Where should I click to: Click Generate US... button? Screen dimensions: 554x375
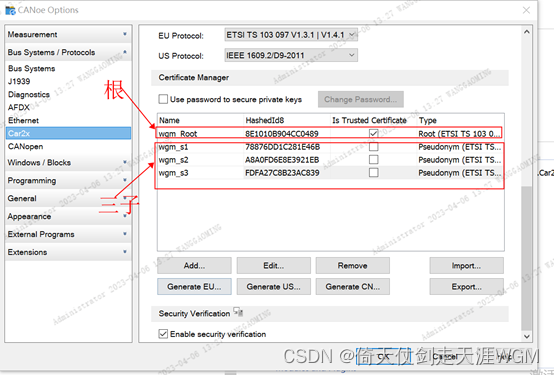click(x=273, y=287)
